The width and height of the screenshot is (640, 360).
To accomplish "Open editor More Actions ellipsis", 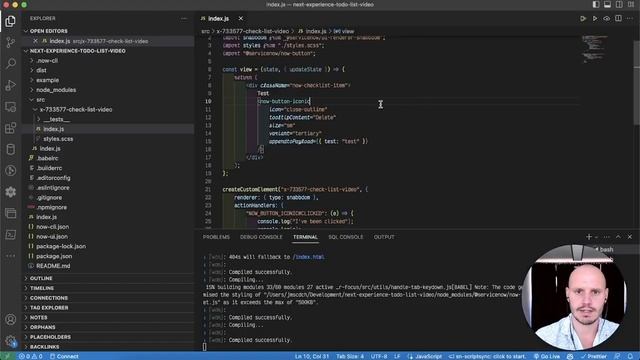I will (629, 18).
